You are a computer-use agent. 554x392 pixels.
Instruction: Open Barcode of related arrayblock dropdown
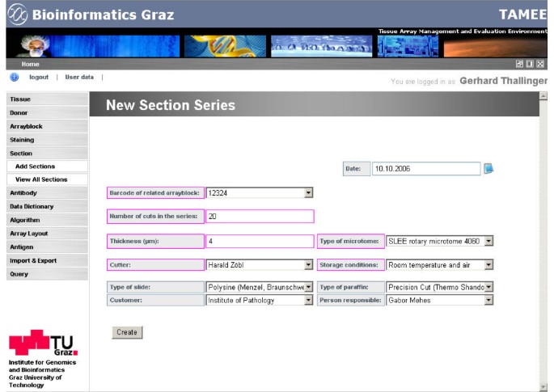[x=308, y=193]
